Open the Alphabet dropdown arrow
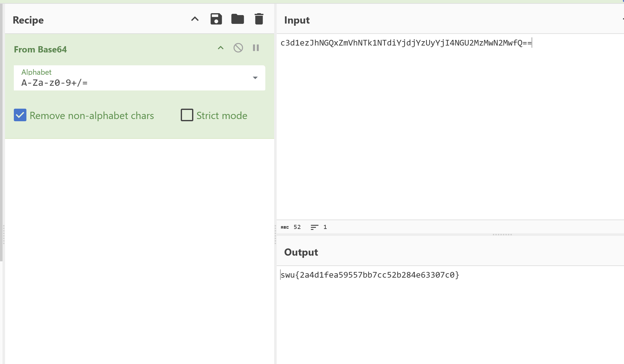624x364 pixels. point(255,78)
